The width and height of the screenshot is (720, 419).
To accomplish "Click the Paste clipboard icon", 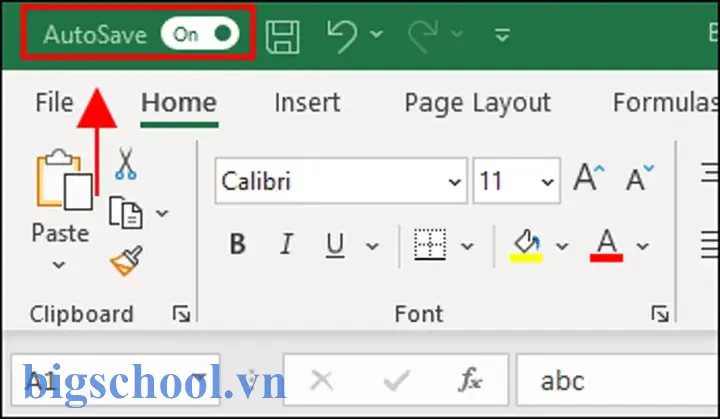I will 64,180.
